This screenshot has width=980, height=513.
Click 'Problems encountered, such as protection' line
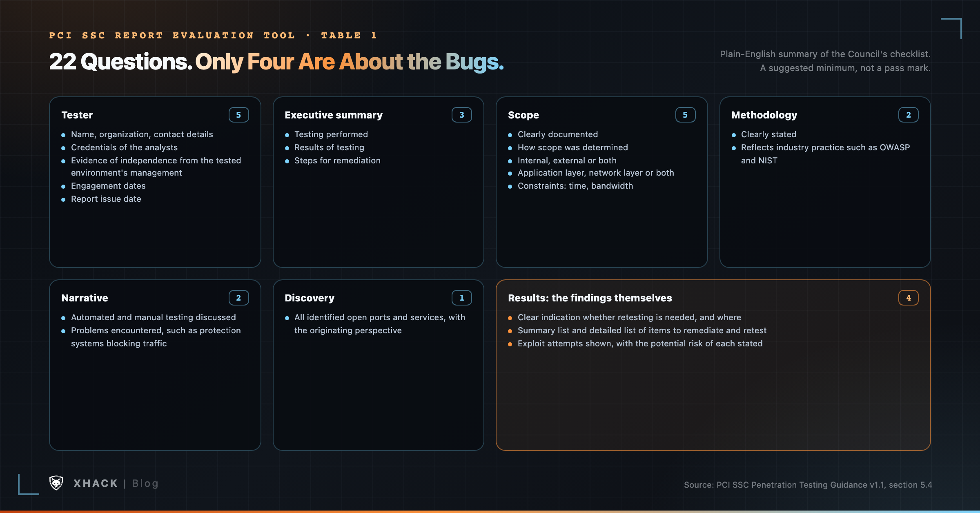pos(156,330)
